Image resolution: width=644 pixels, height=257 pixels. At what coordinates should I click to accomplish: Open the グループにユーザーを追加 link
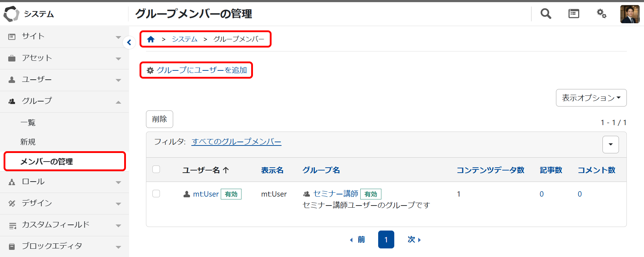201,70
